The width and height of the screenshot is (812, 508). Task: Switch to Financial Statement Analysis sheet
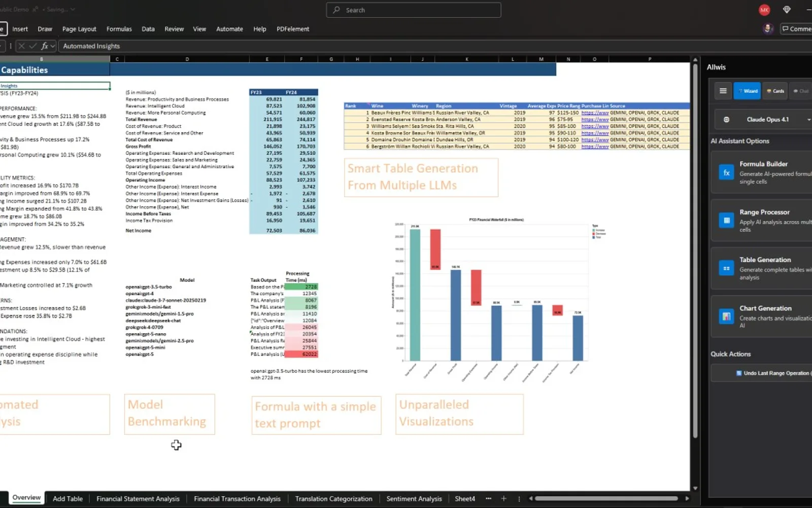[x=138, y=498]
